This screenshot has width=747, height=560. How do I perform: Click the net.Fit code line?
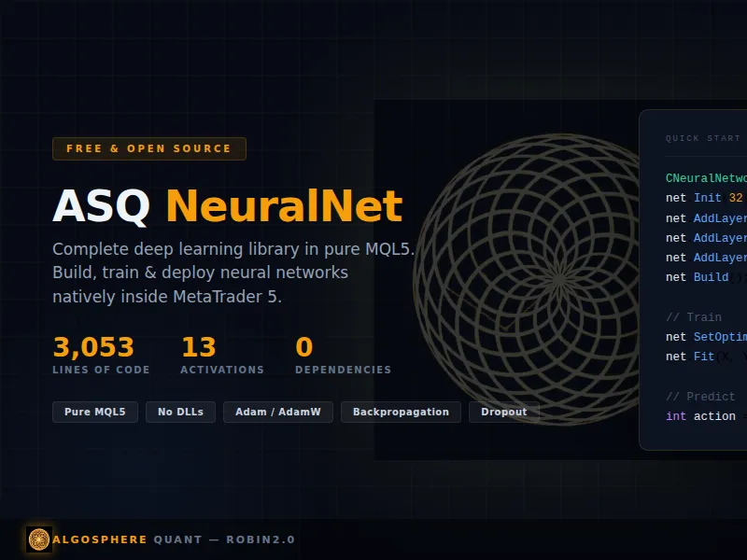[706, 357]
